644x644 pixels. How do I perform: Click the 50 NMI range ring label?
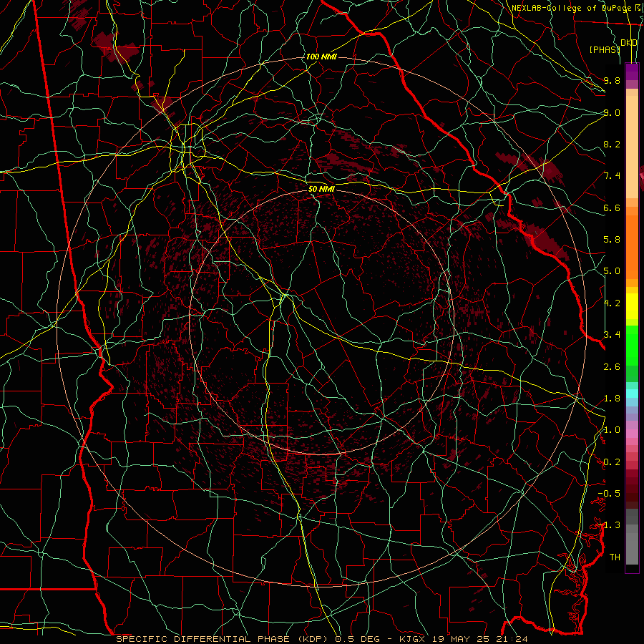(321, 190)
